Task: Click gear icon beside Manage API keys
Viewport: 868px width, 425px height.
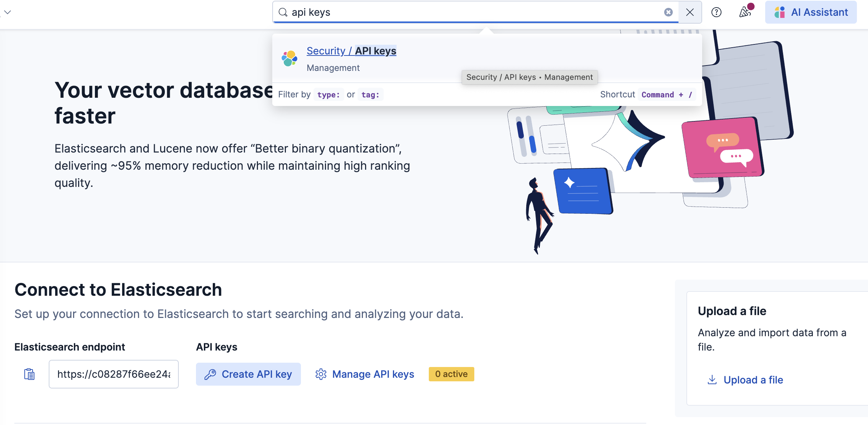Action: (321, 374)
